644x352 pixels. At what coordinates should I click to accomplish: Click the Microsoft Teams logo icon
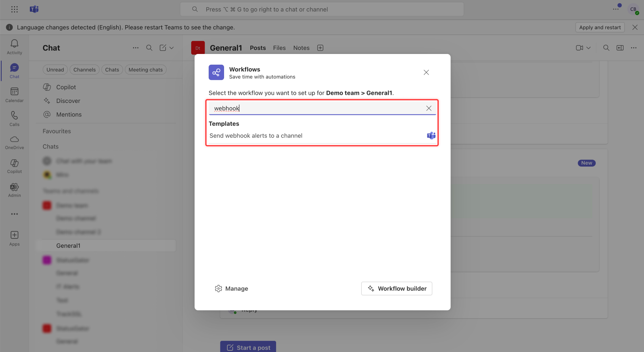(34, 9)
